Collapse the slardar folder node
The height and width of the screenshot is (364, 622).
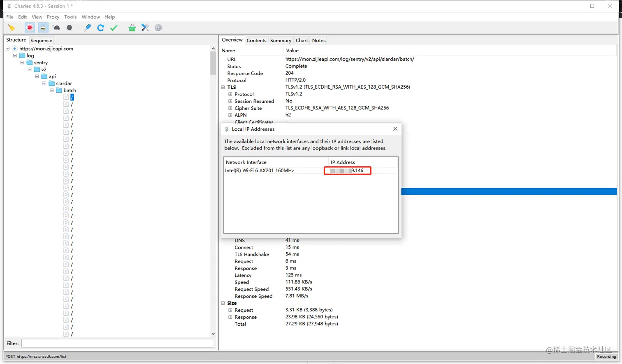[x=44, y=83]
